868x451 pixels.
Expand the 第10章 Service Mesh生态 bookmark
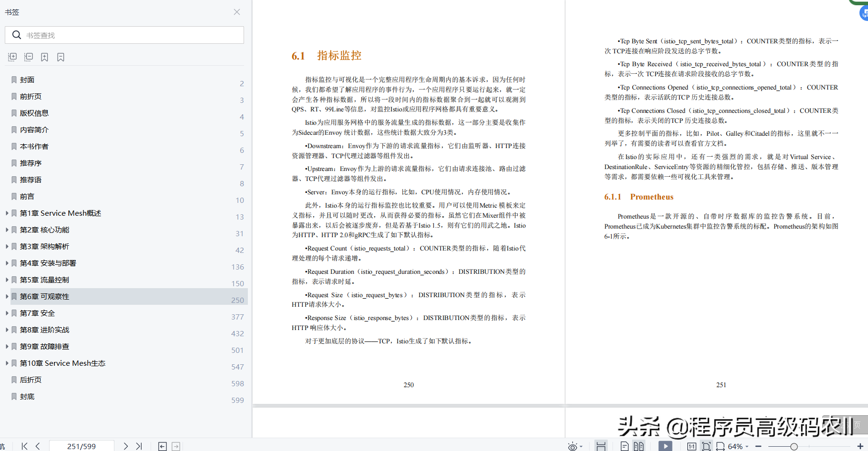(7, 363)
